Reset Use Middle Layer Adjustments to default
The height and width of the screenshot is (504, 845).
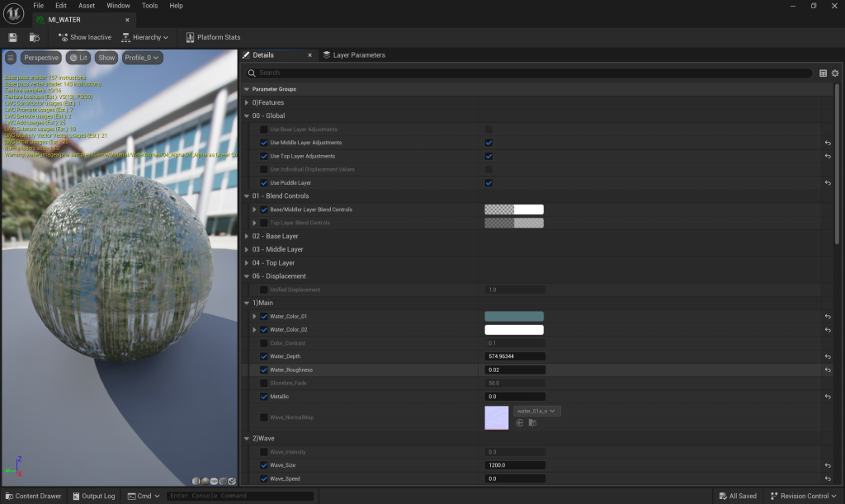pyautogui.click(x=828, y=143)
